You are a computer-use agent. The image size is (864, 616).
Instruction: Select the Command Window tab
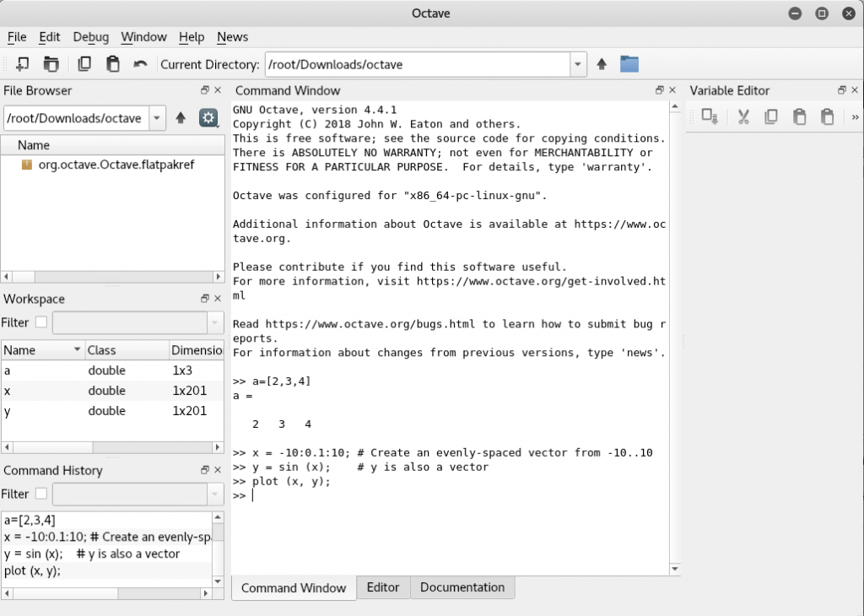coord(294,588)
